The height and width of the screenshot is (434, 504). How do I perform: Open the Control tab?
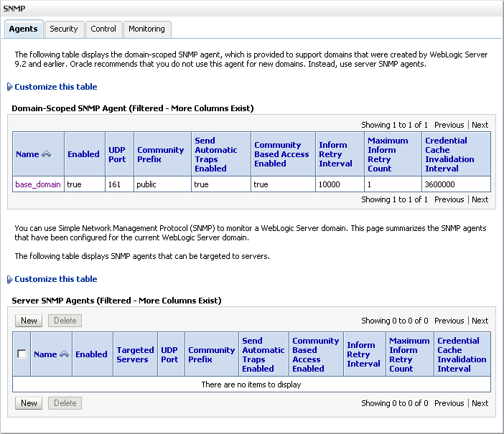[x=103, y=29]
